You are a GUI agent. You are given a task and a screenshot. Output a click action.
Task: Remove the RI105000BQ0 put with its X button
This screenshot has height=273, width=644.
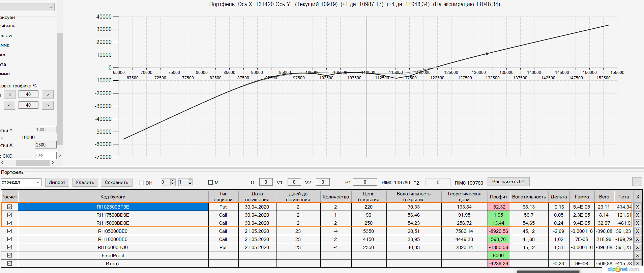[x=637, y=247]
